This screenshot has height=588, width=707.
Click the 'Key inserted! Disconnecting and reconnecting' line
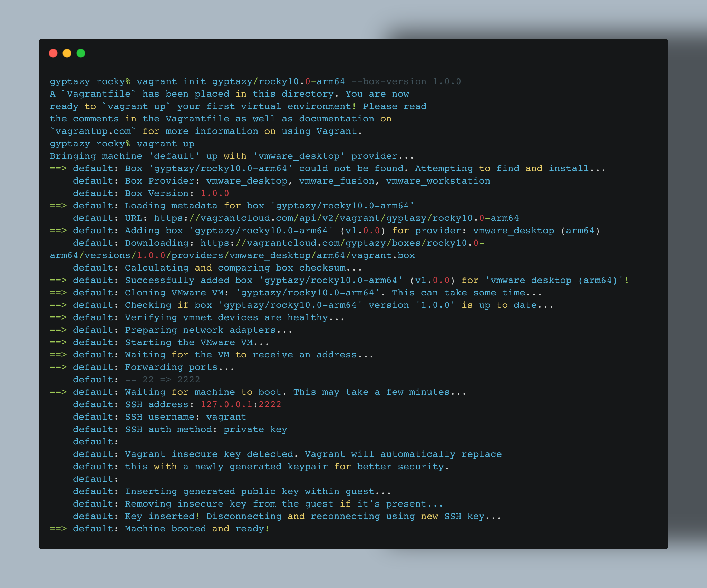(x=287, y=517)
